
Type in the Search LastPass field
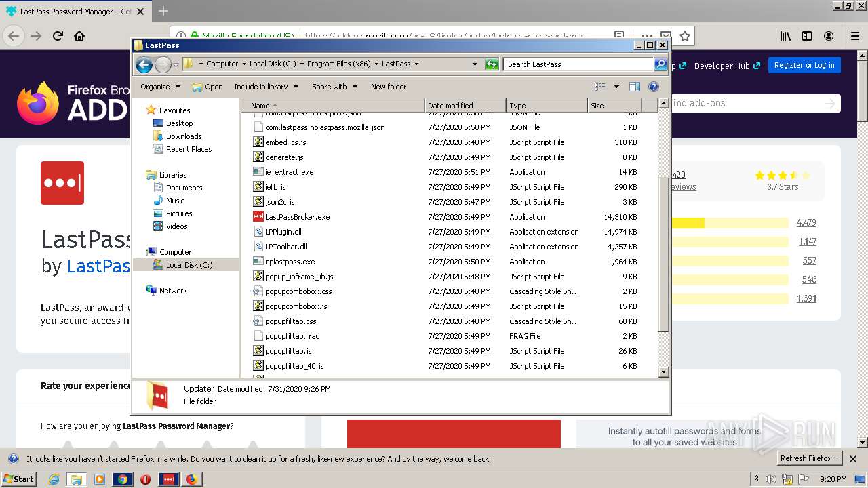point(578,64)
